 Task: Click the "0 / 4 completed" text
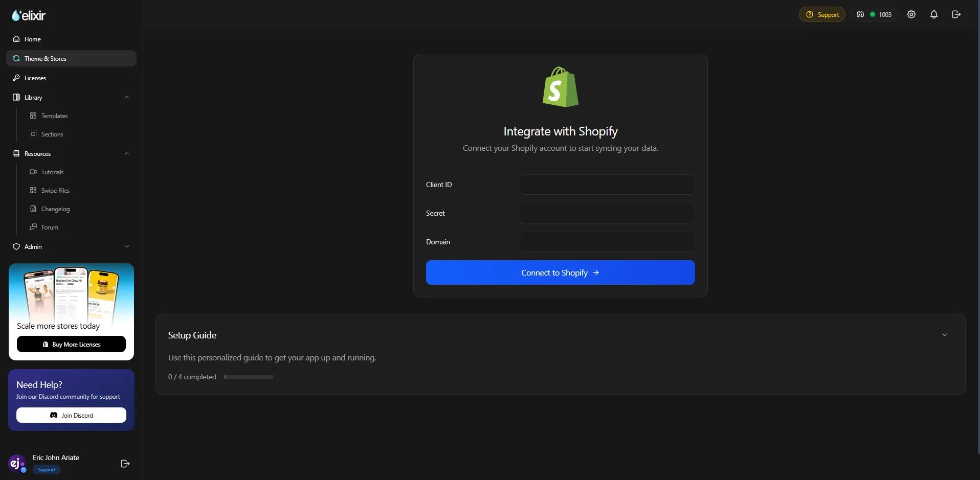point(192,377)
